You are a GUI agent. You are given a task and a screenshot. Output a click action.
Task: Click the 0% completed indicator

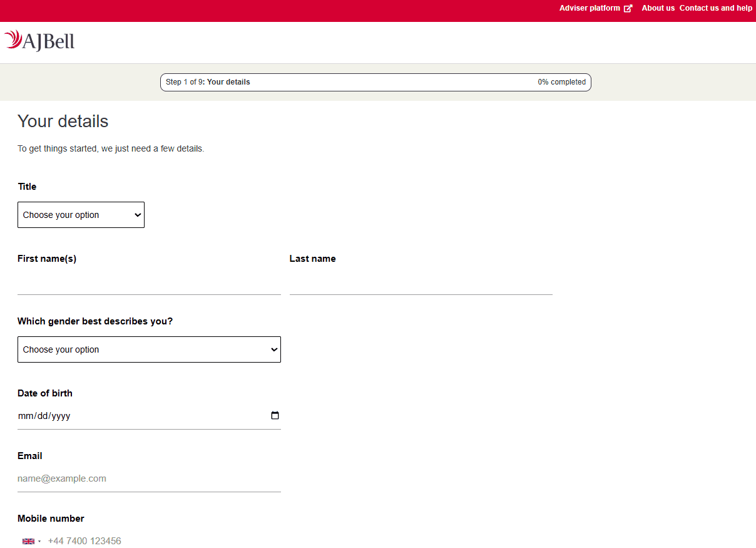[561, 82]
